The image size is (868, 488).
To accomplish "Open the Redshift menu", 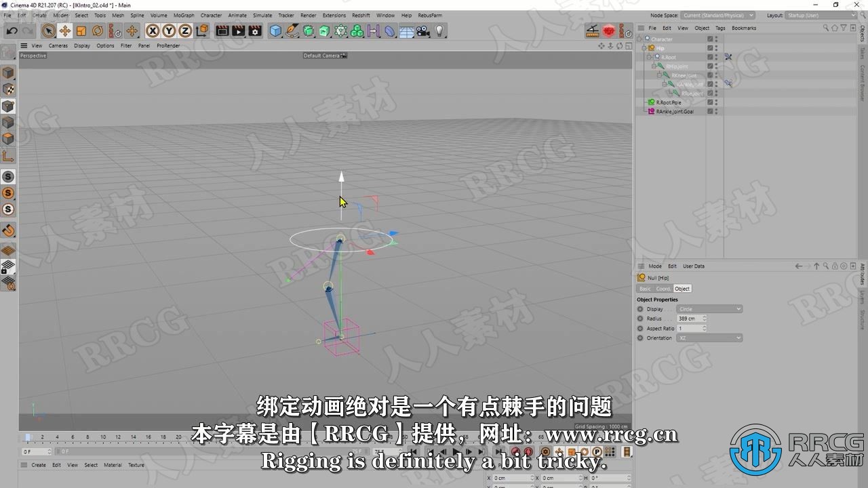I will coord(361,15).
